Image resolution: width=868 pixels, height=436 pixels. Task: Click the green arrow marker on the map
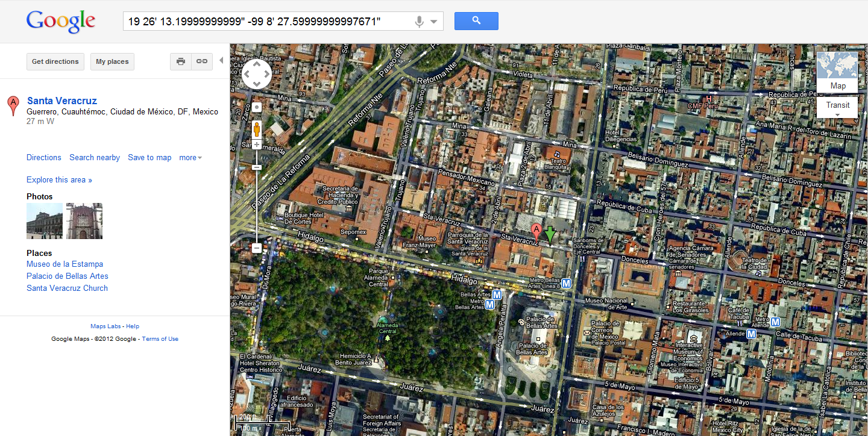[x=550, y=234]
